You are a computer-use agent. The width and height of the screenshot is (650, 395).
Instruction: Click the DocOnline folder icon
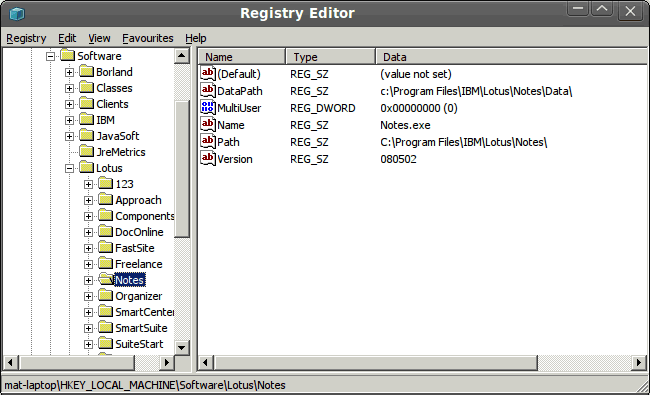tap(106, 232)
